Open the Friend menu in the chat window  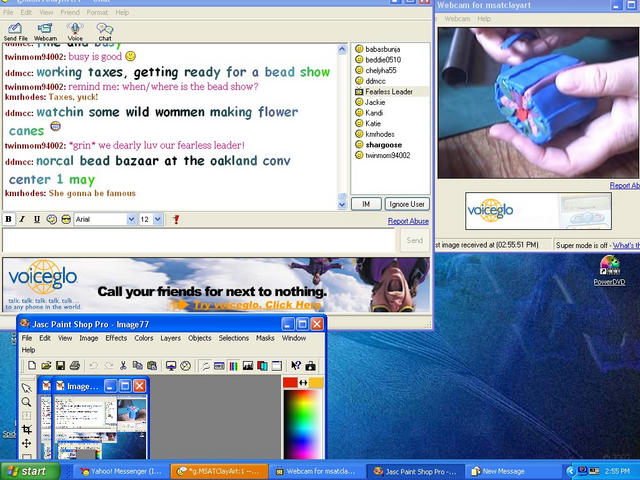tap(70, 12)
